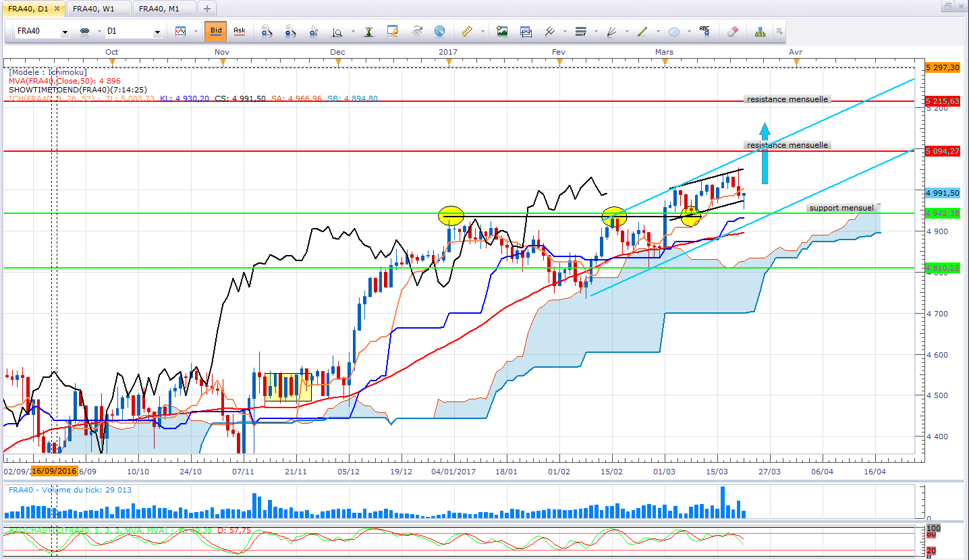
Task: Choose the ABC text label tool
Action: click(704, 31)
